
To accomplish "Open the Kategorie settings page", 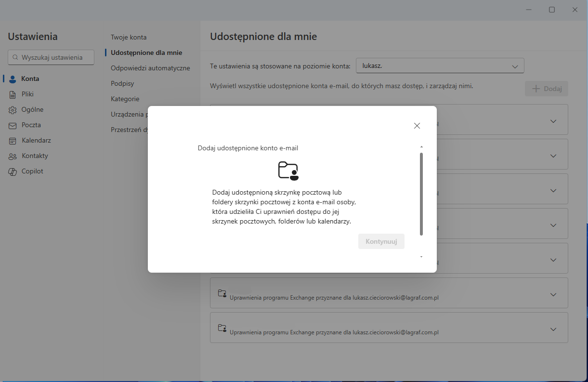I will click(125, 99).
